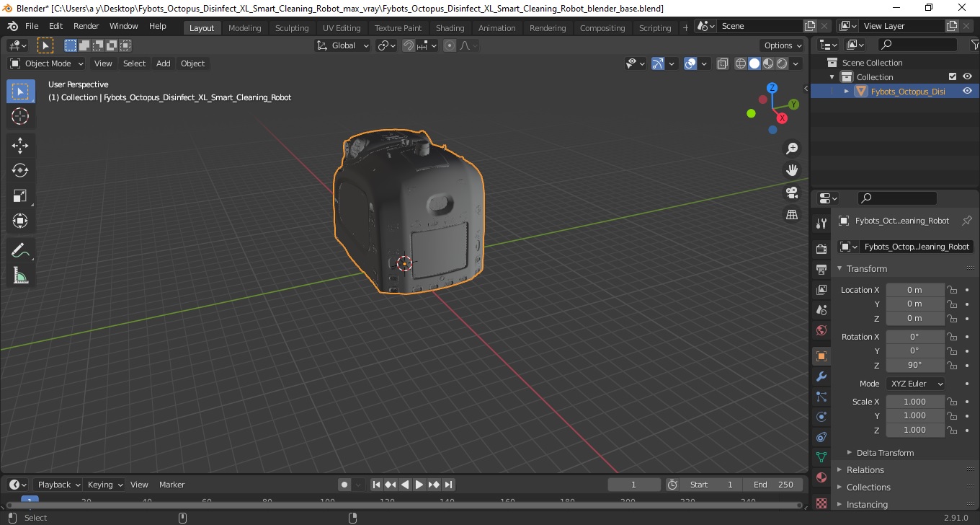Open the View Layer properties tab
The image size is (980, 525).
pyautogui.click(x=821, y=289)
